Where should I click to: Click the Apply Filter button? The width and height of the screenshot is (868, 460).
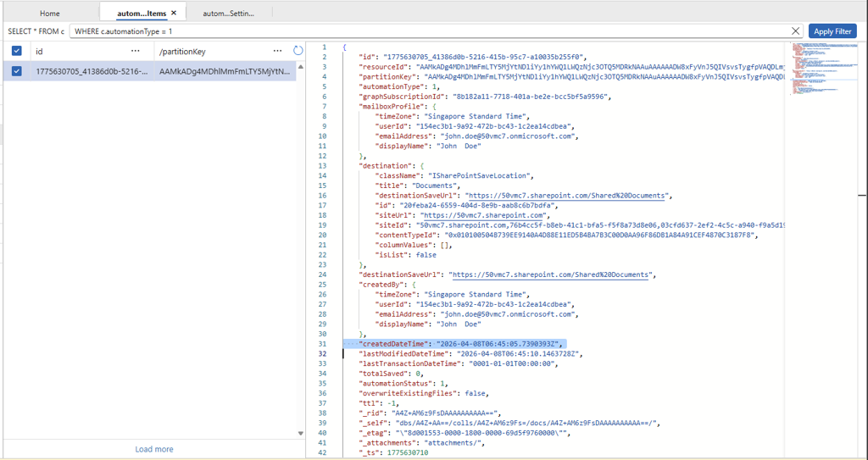pyautogui.click(x=832, y=31)
